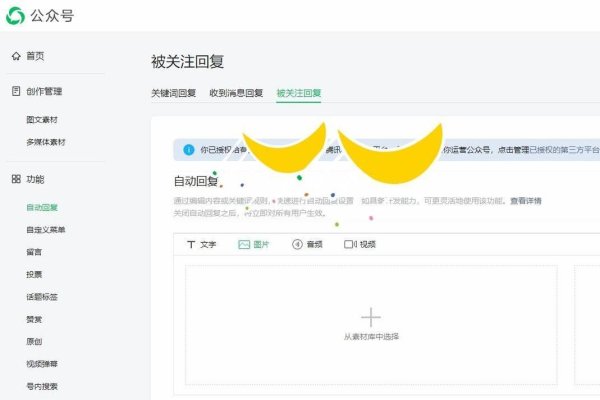Click 从素材库中选择 label
600x400 pixels.
point(371,337)
